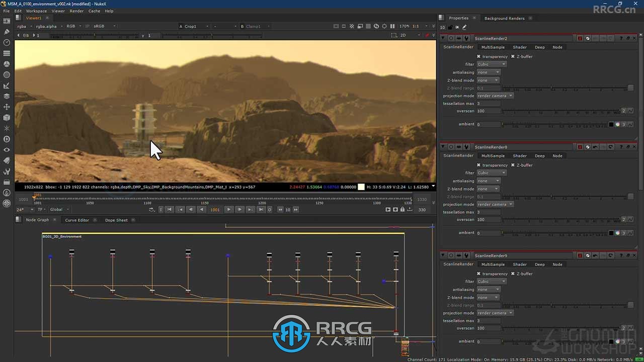Toggle transparency checkbox in ScanlineRender9
This screenshot has width=644, height=362.
tap(478, 274)
